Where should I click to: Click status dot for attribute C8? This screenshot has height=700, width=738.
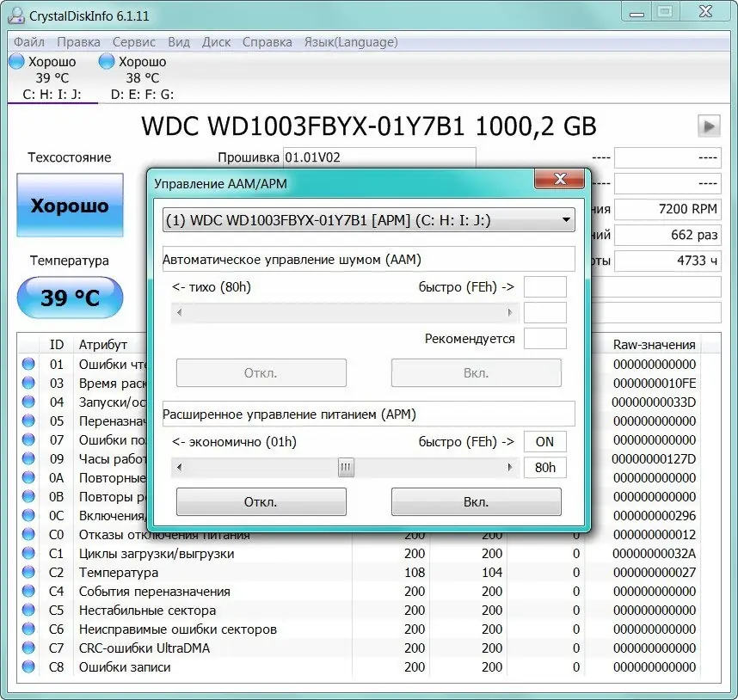28,666
